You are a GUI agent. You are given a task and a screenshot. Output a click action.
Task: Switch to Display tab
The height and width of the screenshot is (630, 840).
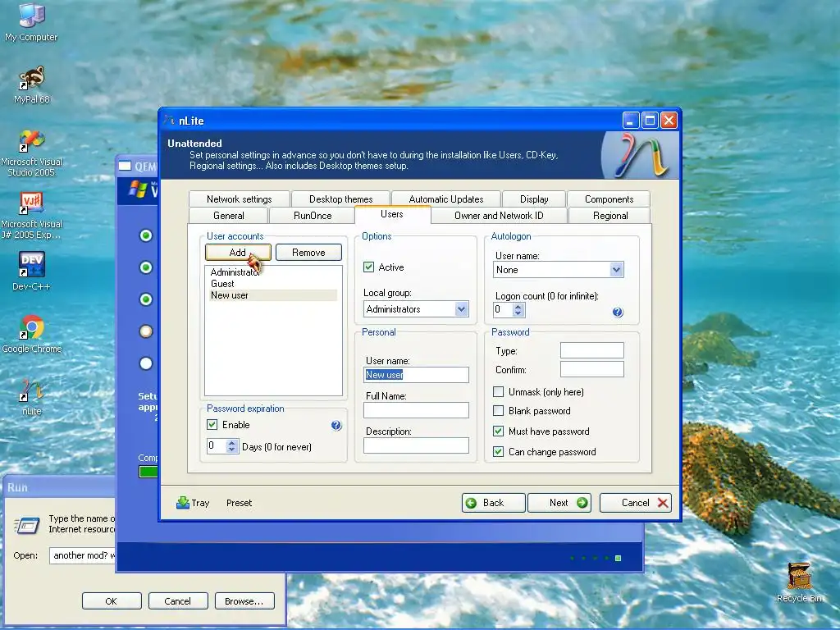[533, 199]
